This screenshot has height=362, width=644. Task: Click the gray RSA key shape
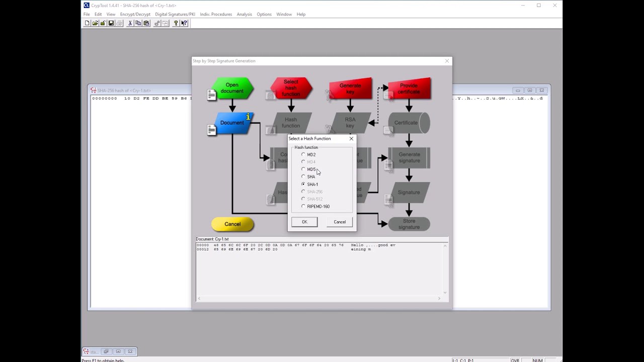(x=350, y=123)
